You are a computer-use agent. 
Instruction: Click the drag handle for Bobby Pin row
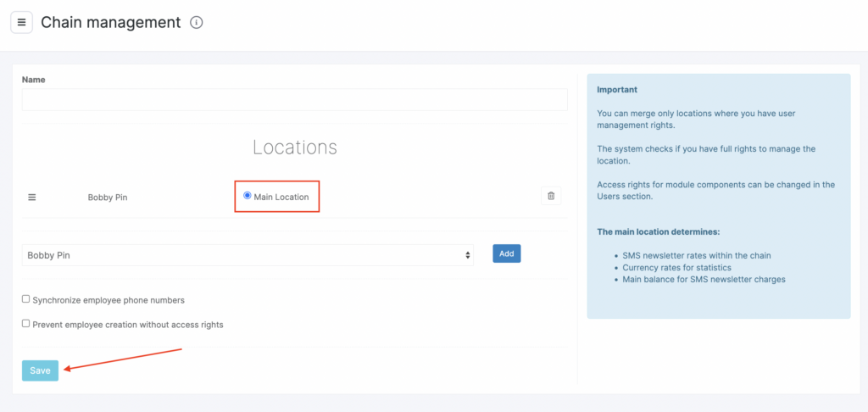click(x=32, y=197)
